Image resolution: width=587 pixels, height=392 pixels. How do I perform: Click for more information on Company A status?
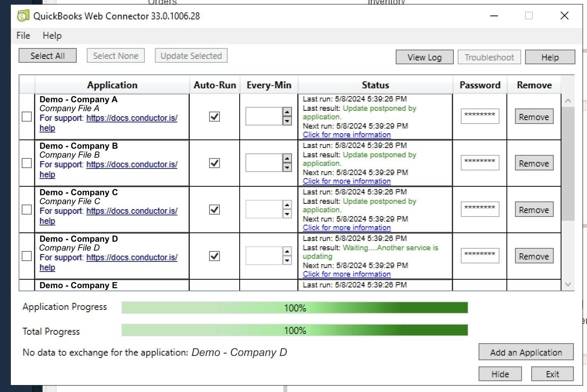347,134
